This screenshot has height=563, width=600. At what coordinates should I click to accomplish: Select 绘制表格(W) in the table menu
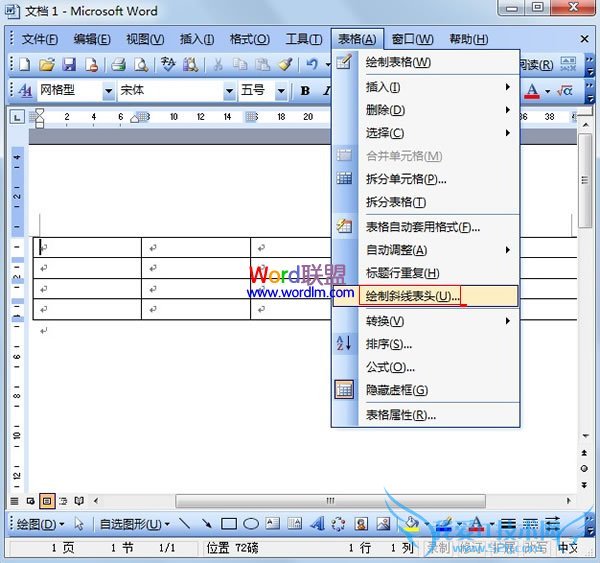pyautogui.click(x=426, y=62)
